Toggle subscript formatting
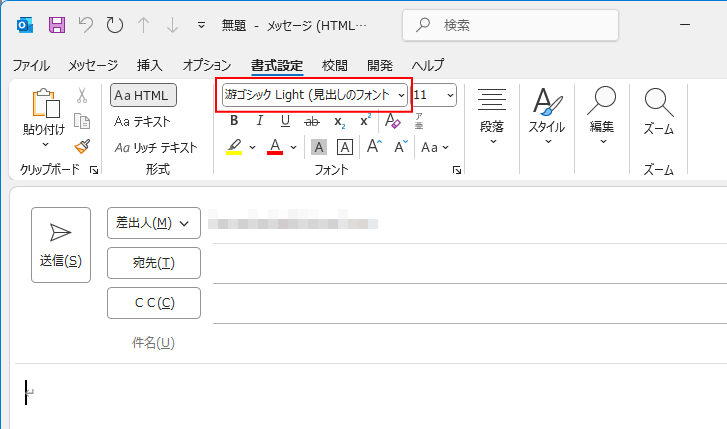Viewport: 727px width, 429px height. click(339, 122)
